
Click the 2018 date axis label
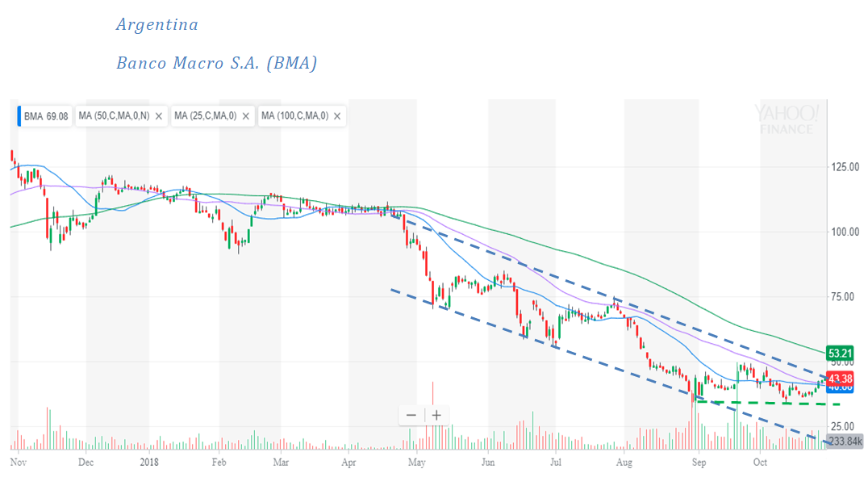[149, 462]
